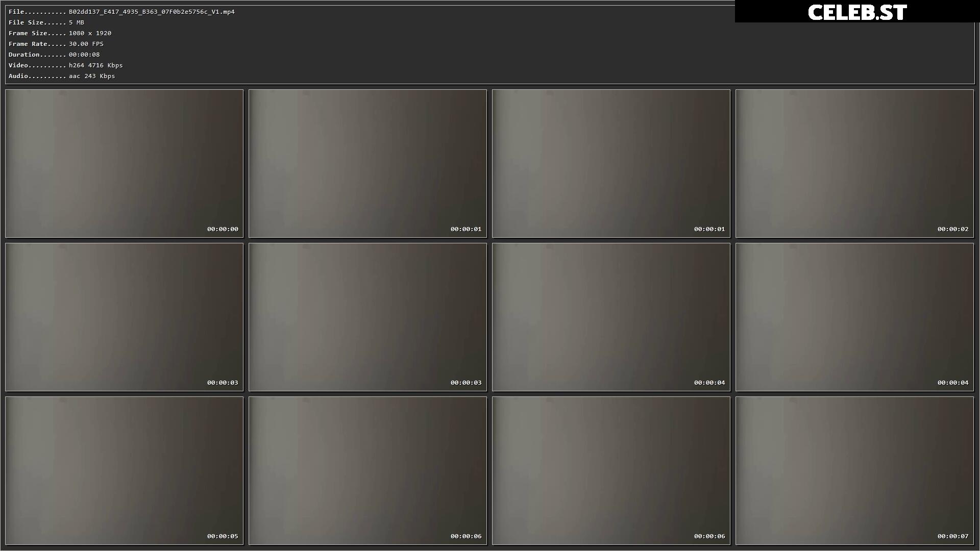Open the frame thumbnail stamped 00:00:05
Screen dimensions: 980x551
point(124,470)
